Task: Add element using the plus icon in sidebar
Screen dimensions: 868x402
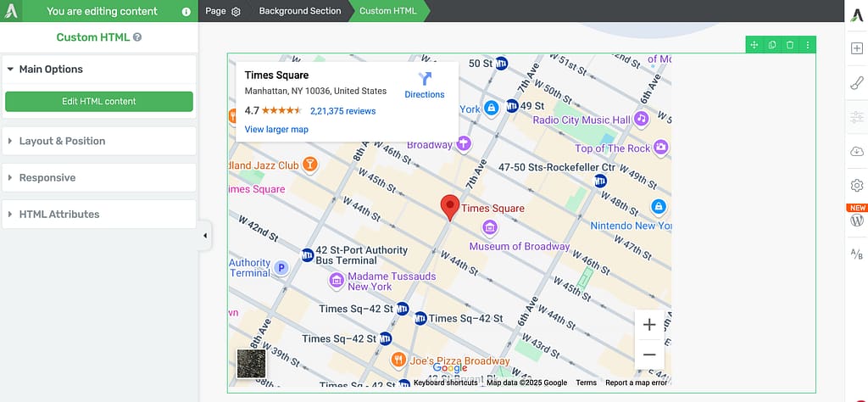Action: (x=857, y=48)
